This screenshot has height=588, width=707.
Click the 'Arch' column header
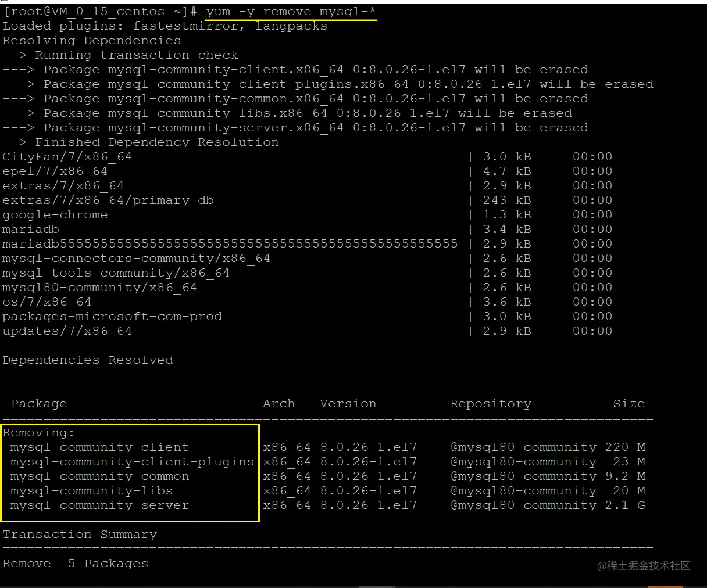(x=279, y=404)
